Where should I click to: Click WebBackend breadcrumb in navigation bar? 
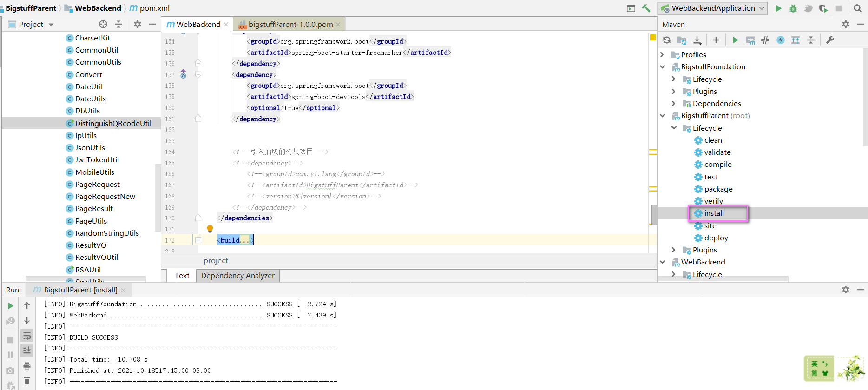93,8
